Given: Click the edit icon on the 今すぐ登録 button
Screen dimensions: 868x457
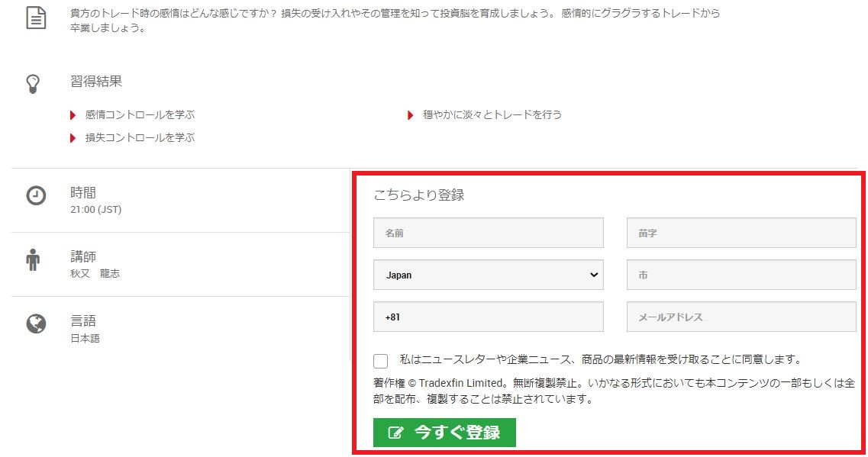Looking at the screenshot, I should (395, 433).
